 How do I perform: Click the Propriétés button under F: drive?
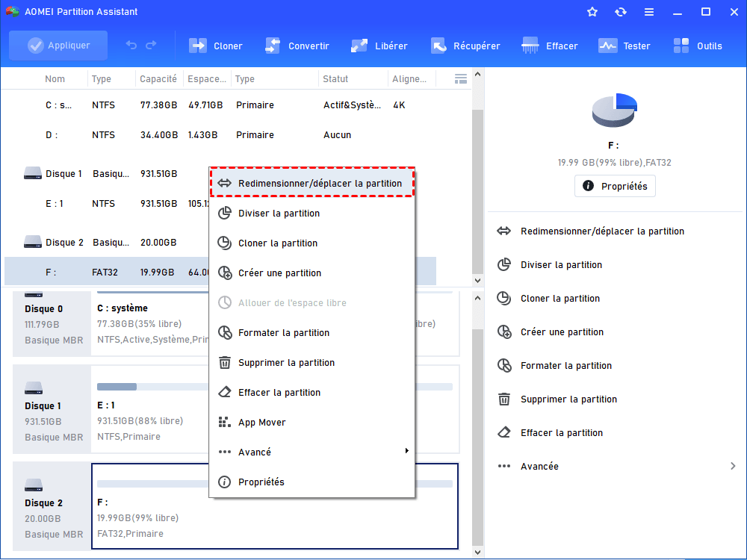coord(615,186)
